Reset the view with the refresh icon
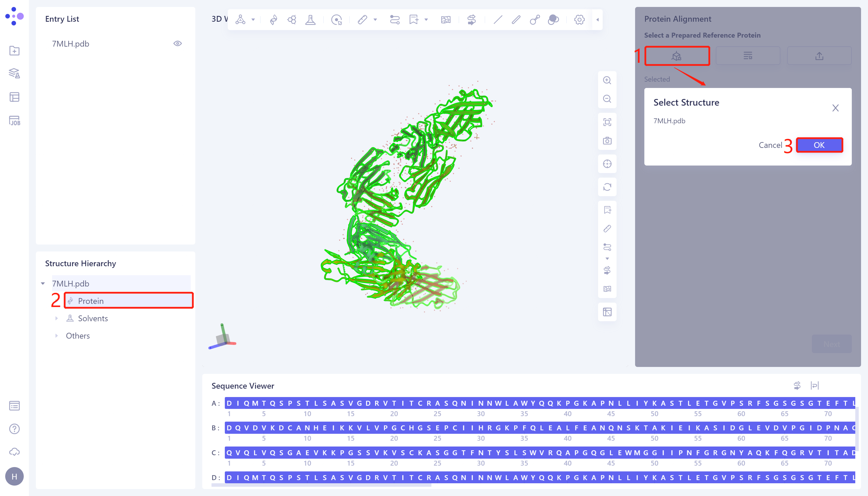 pos(607,187)
